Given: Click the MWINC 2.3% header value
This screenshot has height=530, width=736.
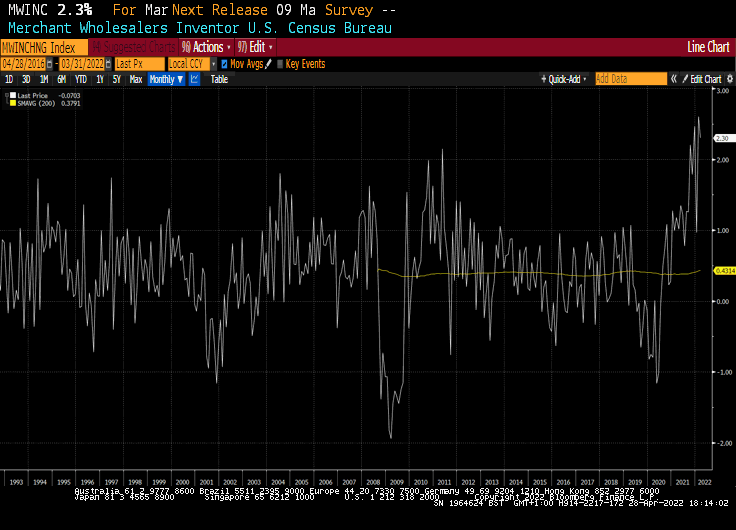Looking at the screenshot, I should click(x=50, y=10).
